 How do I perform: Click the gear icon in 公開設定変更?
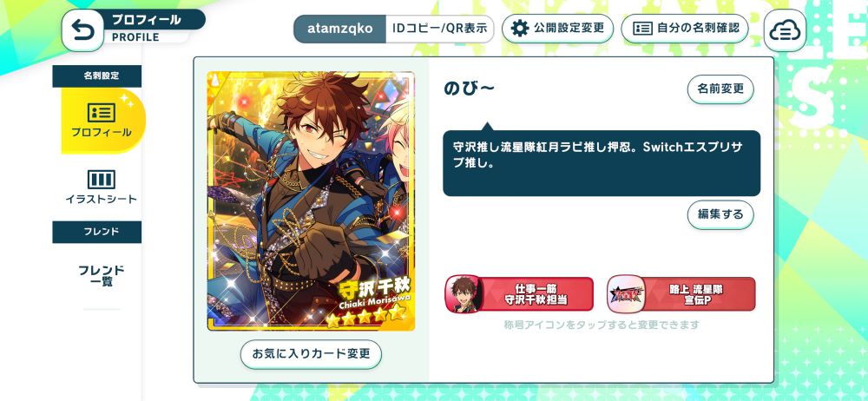(519, 29)
